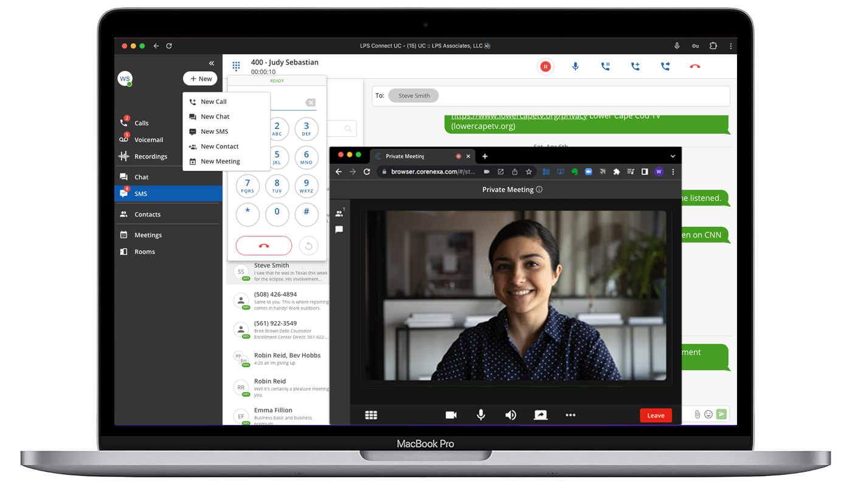This screenshot has height=504, width=855.
Task: Click the redial button on the dialpad
Action: (309, 246)
